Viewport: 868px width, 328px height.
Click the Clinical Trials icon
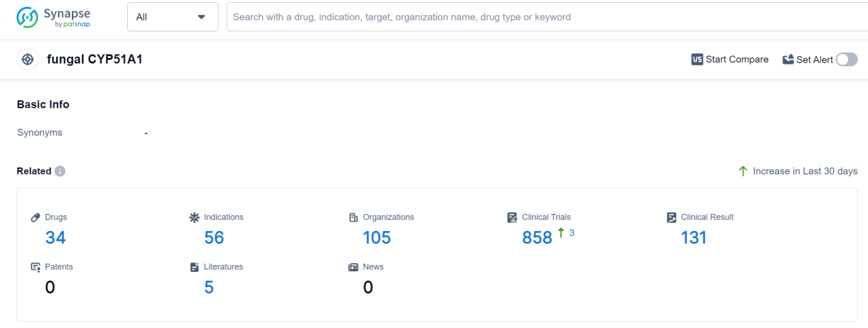(x=512, y=217)
